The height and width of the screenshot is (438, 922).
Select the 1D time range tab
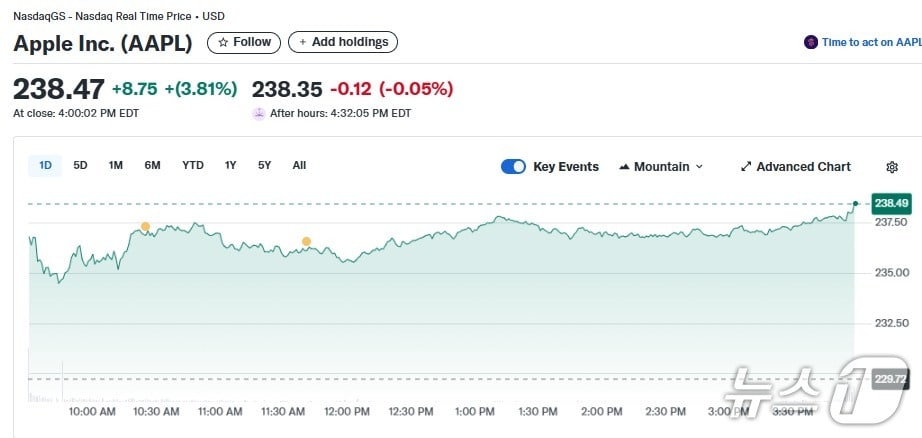coord(45,166)
